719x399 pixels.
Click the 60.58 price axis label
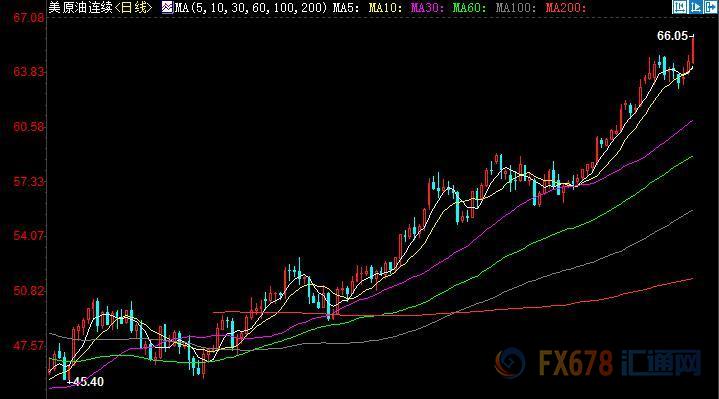29,127
